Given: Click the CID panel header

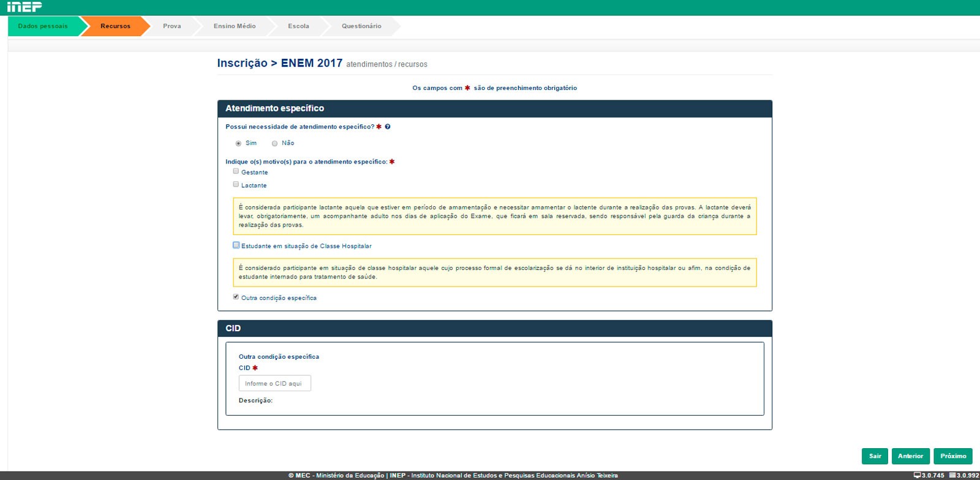Looking at the screenshot, I should coord(495,329).
